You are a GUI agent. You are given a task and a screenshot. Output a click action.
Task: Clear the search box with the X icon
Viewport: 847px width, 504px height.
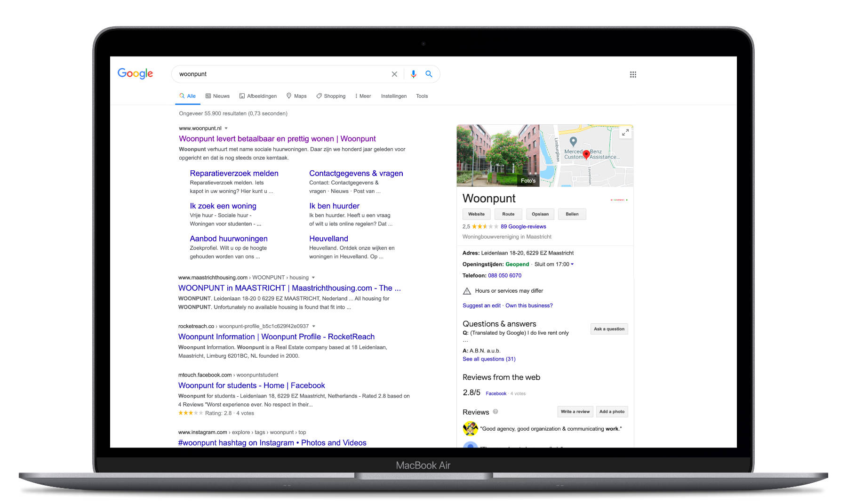pyautogui.click(x=394, y=74)
